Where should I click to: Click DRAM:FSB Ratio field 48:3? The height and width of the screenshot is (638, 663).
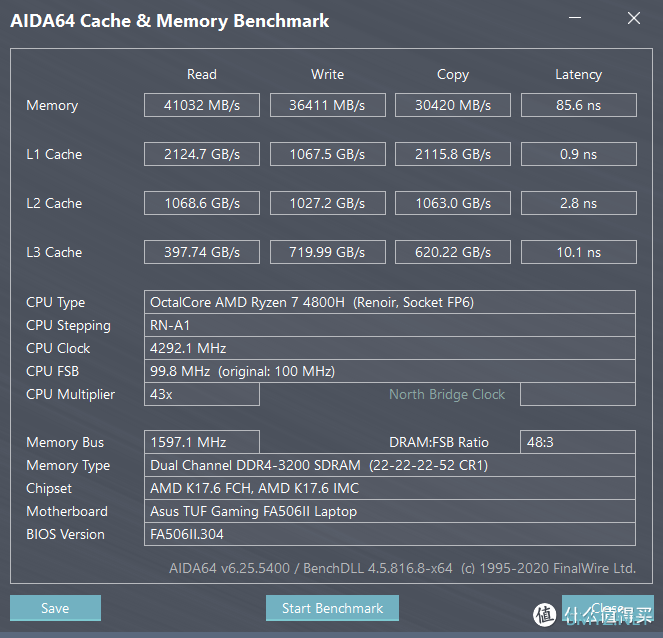pos(578,442)
